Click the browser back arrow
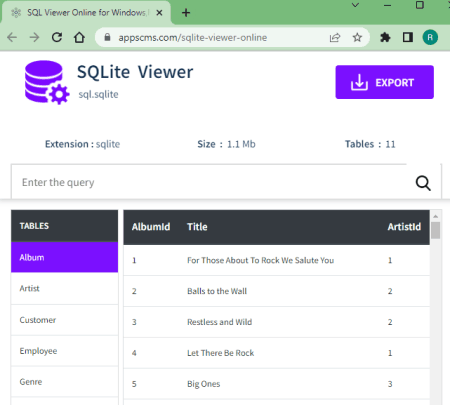 [x=12, y=37]
